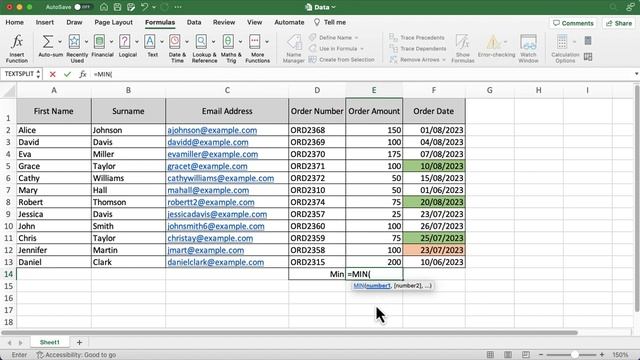Click the Auto-sum sigma icon

(47, 42)
